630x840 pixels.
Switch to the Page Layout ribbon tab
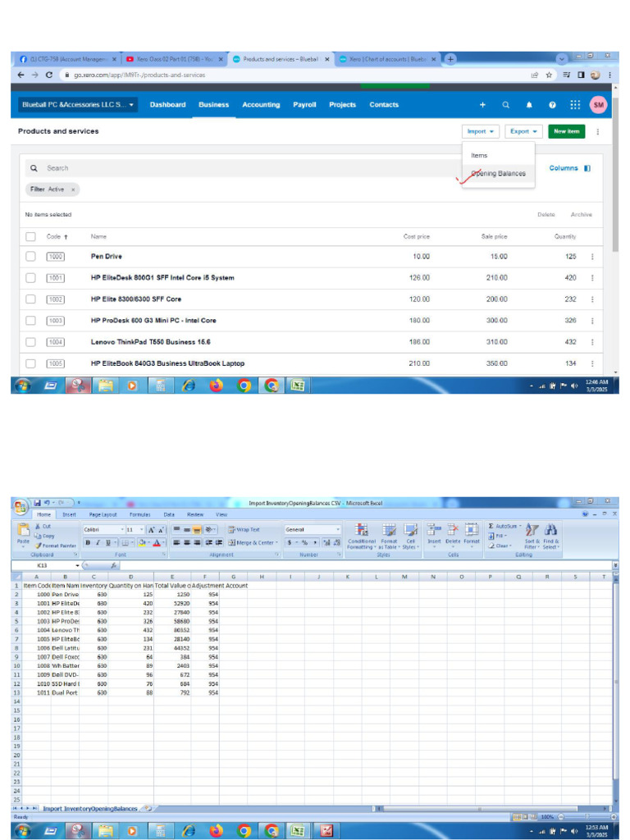point(103,514)
